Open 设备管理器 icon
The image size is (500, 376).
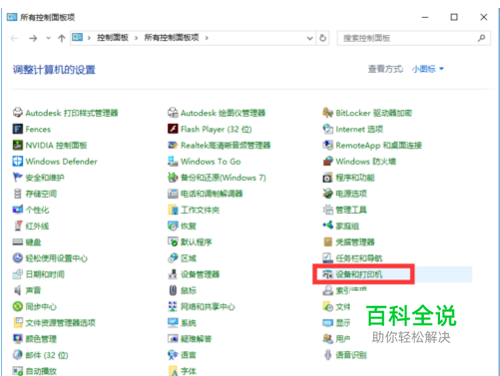pyautogui.click(x=173, y=274)
